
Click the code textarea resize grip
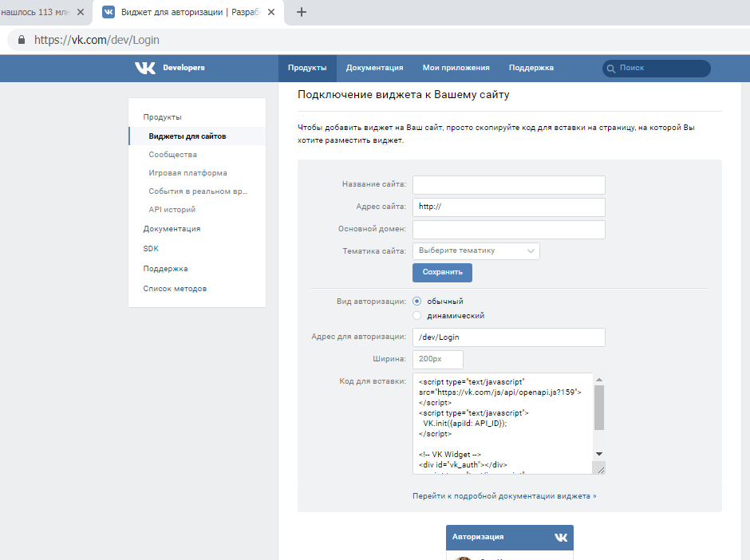[x=601, y=470]
